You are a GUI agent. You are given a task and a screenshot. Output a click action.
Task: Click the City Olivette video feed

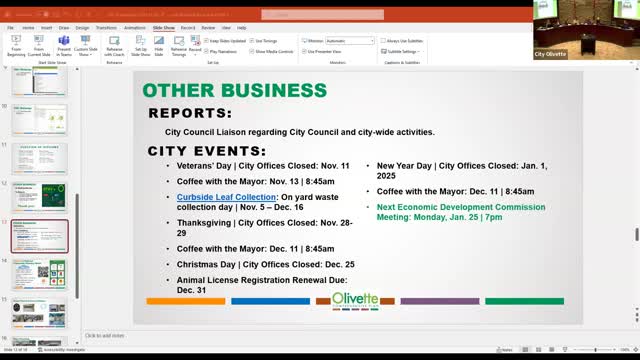pyautogui.click(x=587, y=30)
